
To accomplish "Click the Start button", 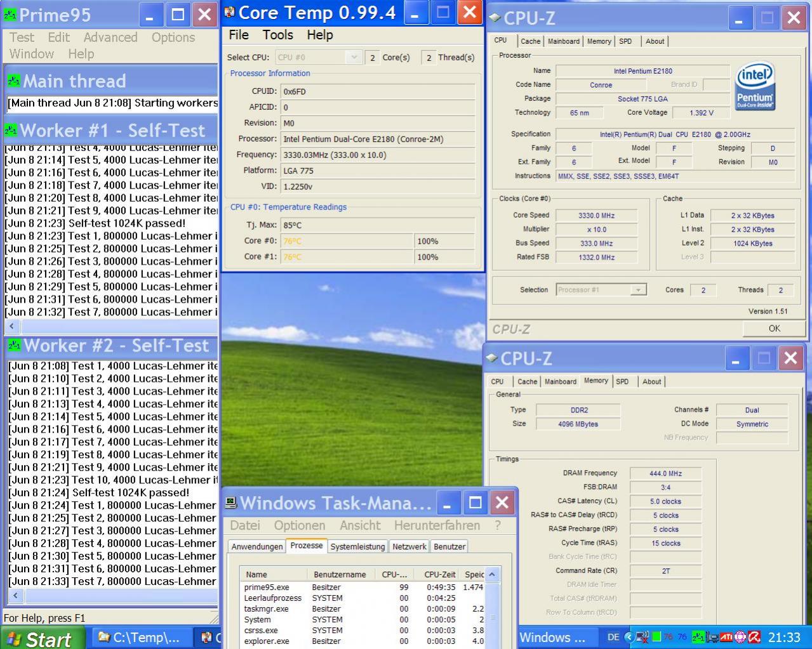I will (42, 638).
